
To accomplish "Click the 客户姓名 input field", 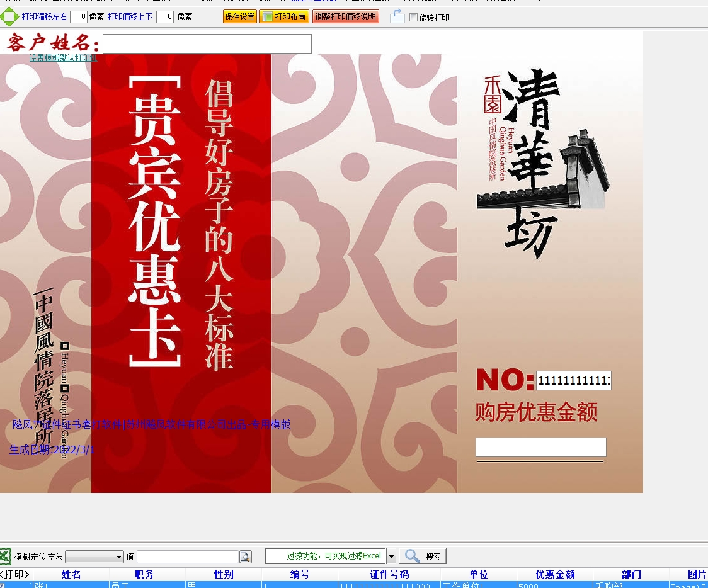I will 207,44.
